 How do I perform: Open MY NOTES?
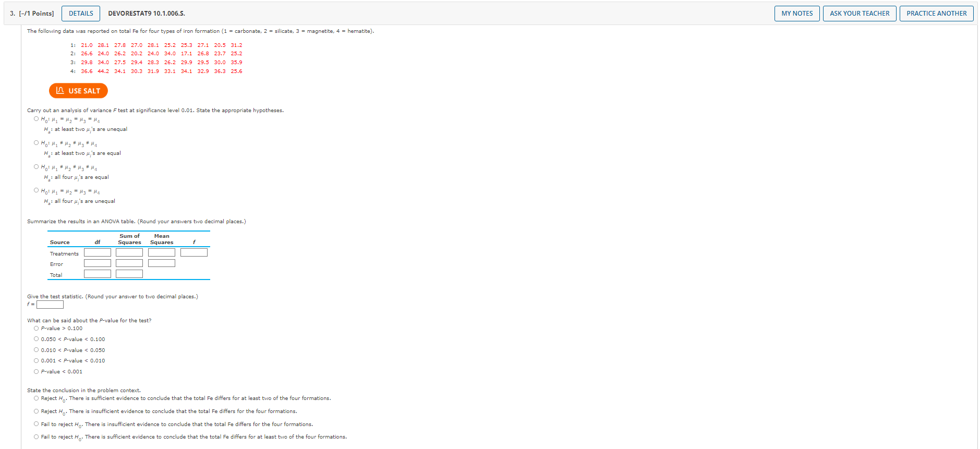[x=797, y=14]
